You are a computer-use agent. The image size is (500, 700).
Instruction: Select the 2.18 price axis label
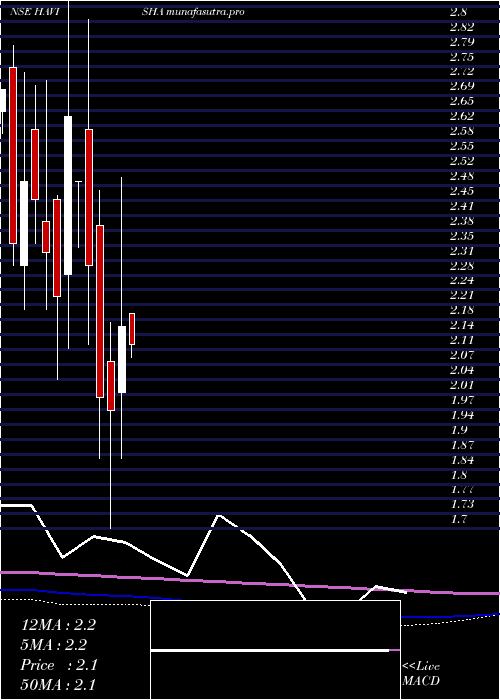462,310
